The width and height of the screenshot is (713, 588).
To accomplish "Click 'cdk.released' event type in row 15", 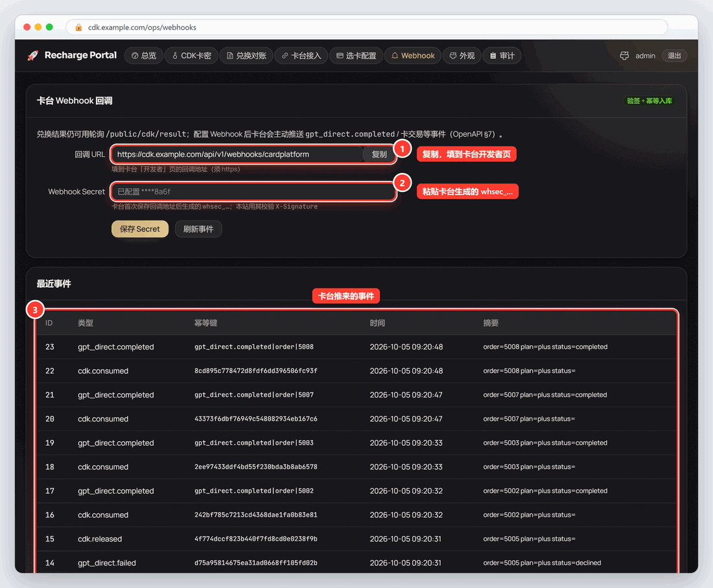I will (100, 539).
